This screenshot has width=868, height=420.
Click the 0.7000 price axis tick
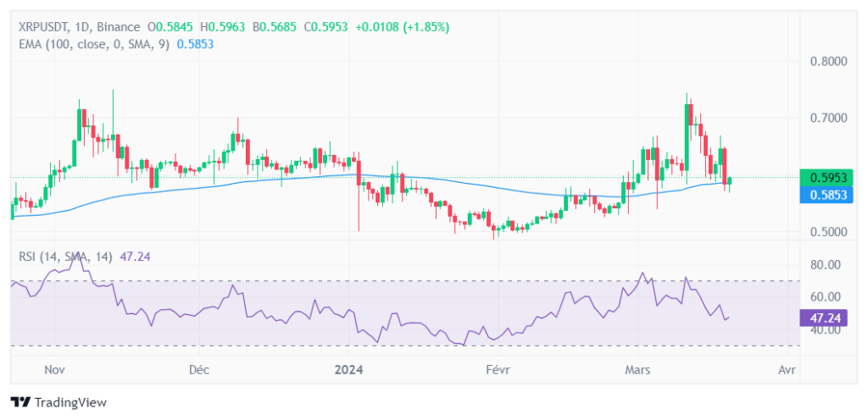click(829, 118)
